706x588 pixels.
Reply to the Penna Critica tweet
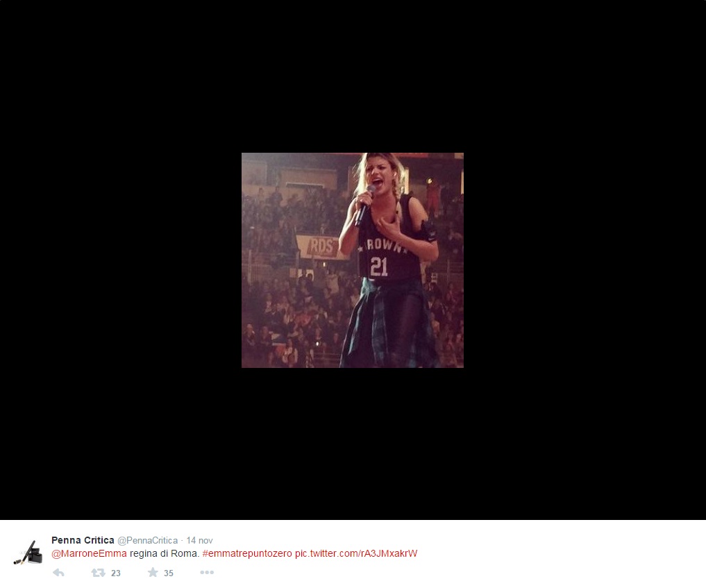tap(58, 573)
